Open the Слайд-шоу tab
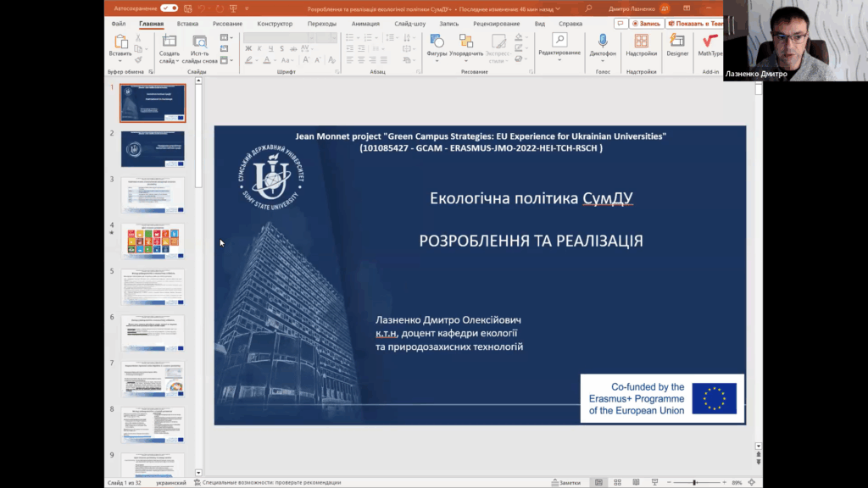The image size is (868, 488). point(410,24)
